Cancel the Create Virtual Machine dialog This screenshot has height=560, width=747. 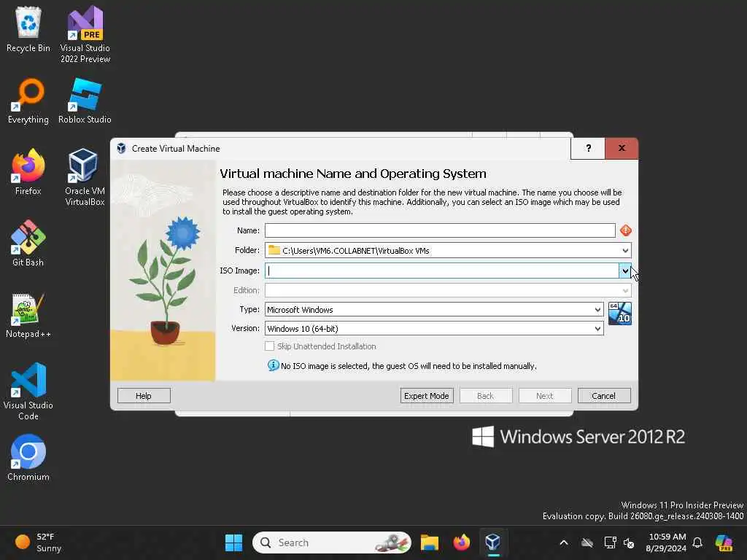click(604, 396)
